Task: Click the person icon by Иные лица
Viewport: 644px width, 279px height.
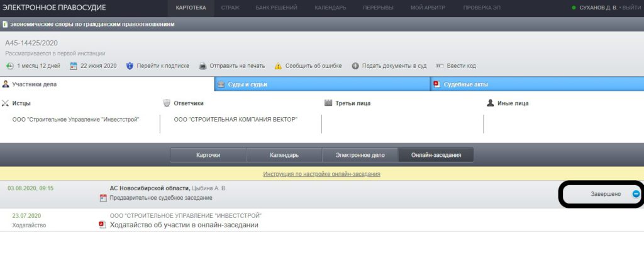Action: point(491,103)
